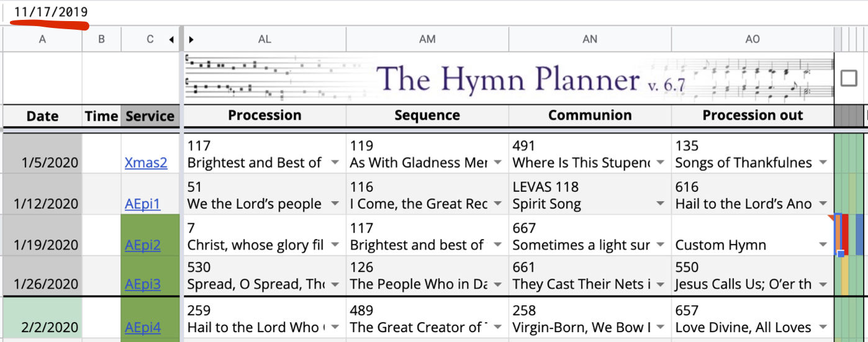Select the 1/19/2020 date cell
The height and width of the screenshot is (342, 868).
coord(42,235)
